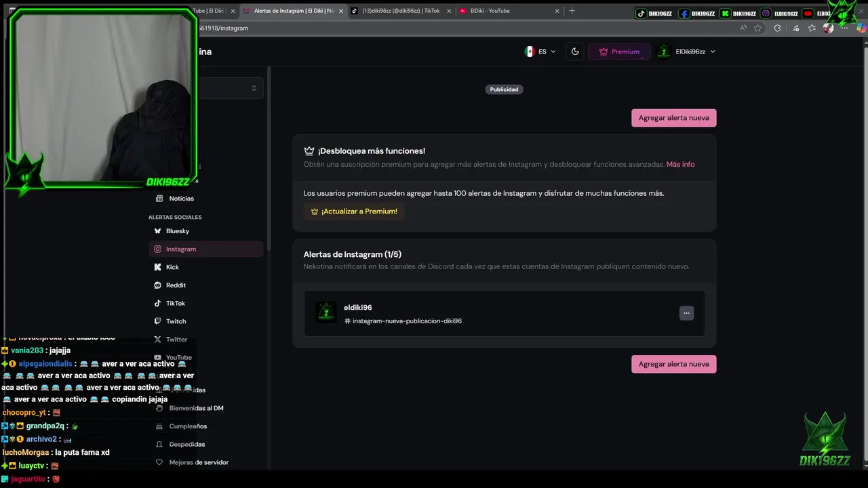Image resolution: width=868 pixels, height=488 pixels.
Task: Follow the Más info link
Action: coord(680,164)
